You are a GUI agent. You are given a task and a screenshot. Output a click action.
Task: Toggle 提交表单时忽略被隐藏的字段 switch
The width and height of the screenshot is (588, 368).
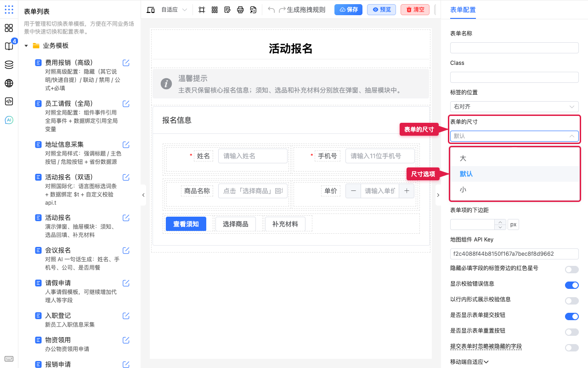click(571, 348)
